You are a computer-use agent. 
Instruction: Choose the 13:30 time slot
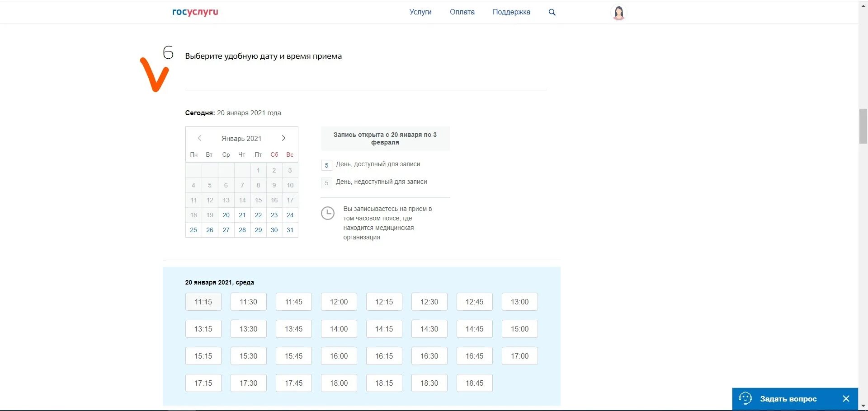click(x=249, y=329)
